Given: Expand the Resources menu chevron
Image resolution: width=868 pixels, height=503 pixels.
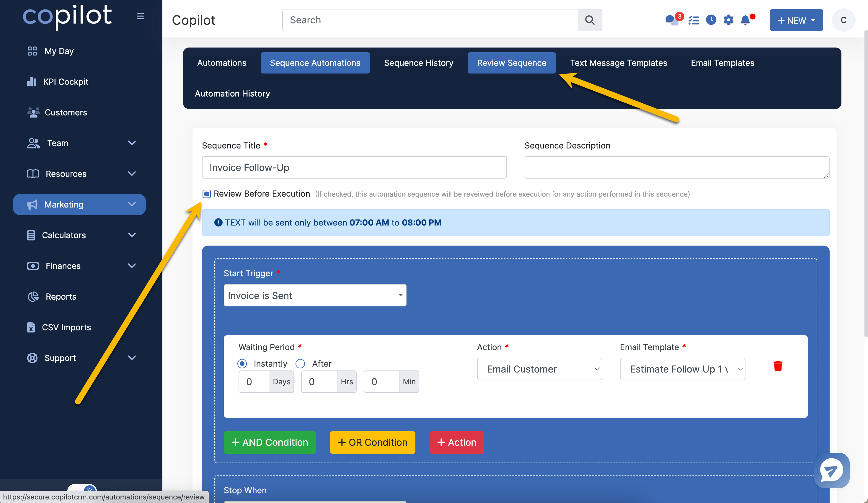Looking at the screenshot, I should click(x=132, y=174).
